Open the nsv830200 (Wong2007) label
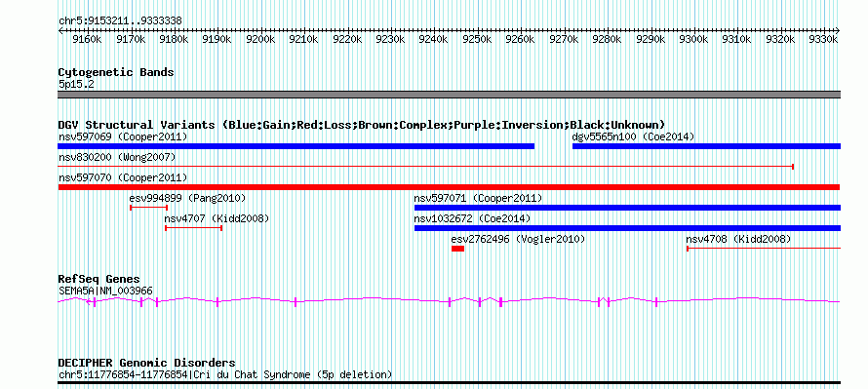Image resolution: width=868 pixels, height=389 pixels. click(117, 158)
